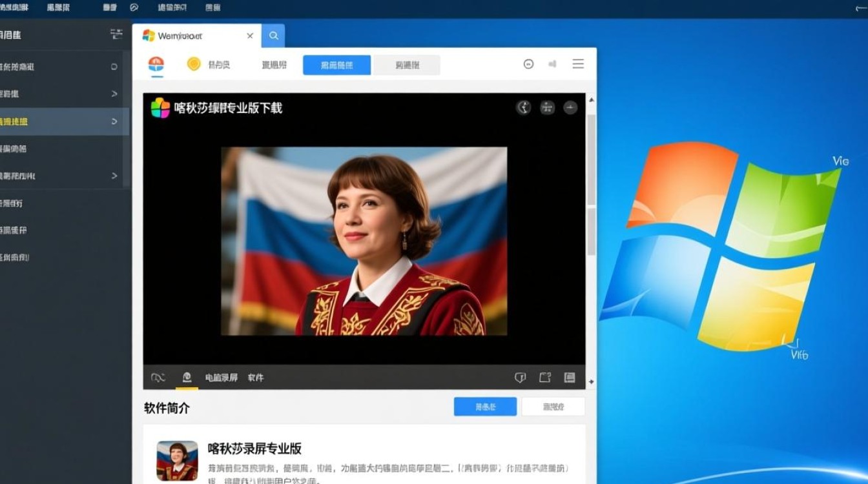Open the 软件 tab below the video player
Image resolution: width=868 pixels, height=484 pixels.
click(x=256, y=378)
